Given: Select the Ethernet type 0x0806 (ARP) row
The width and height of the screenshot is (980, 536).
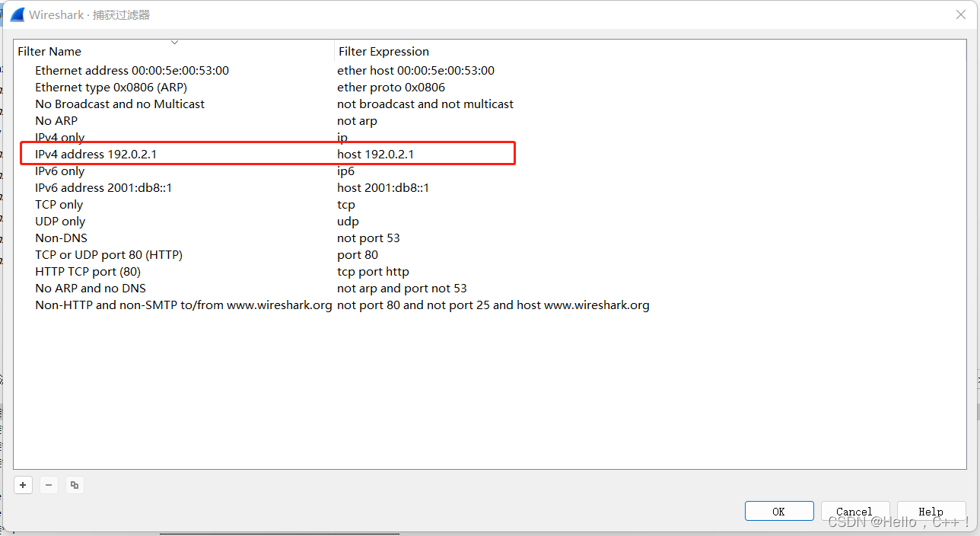Looking at the screenshot, I should point(111,87).
